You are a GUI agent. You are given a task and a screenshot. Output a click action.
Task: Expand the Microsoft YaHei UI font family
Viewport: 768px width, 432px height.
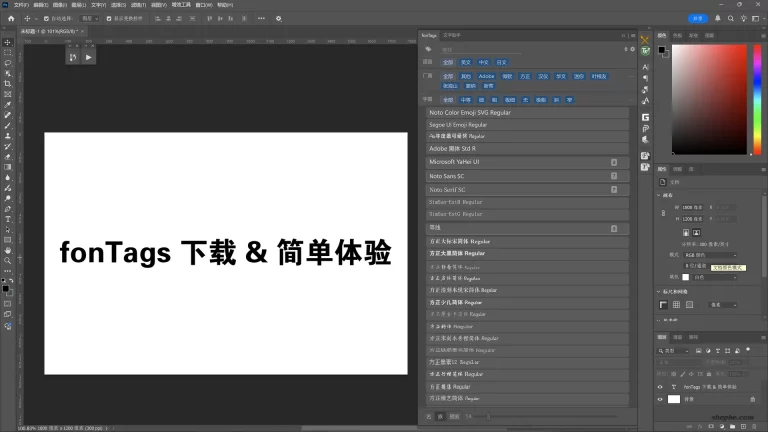(613, 161)
